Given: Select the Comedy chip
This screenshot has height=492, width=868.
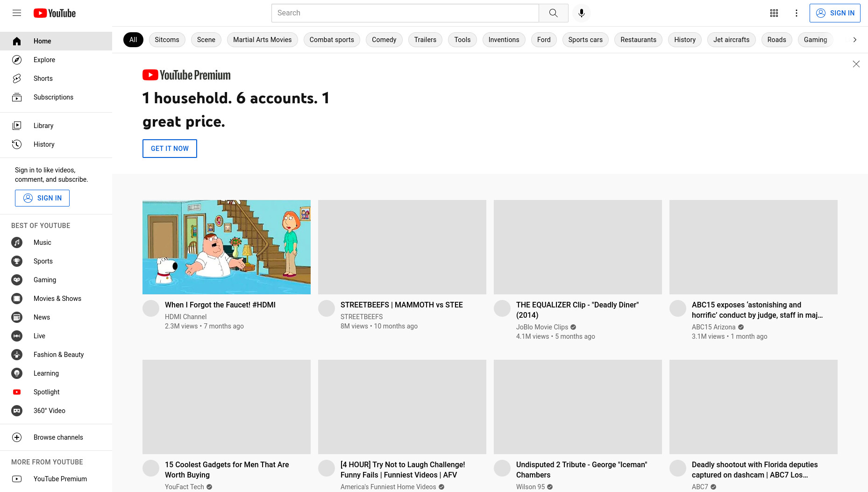Looking at the screenshot, I should tap(384, 40).
